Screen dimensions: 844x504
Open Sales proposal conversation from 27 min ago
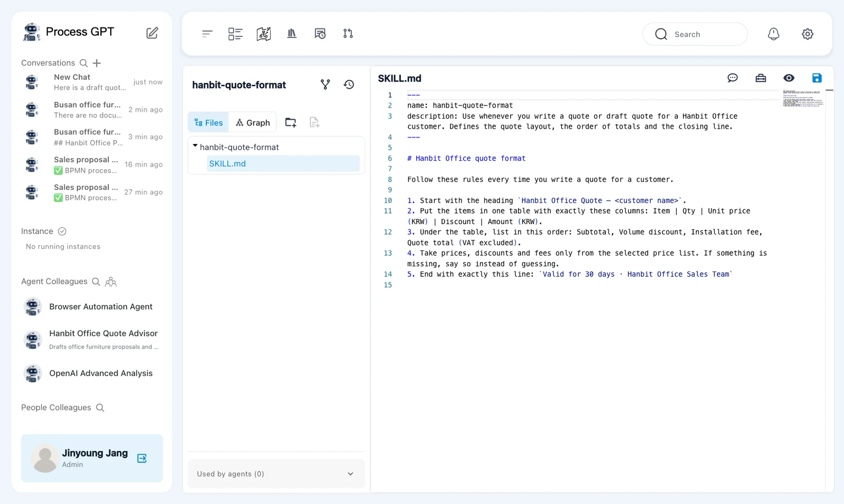click(x=92, y=192)
